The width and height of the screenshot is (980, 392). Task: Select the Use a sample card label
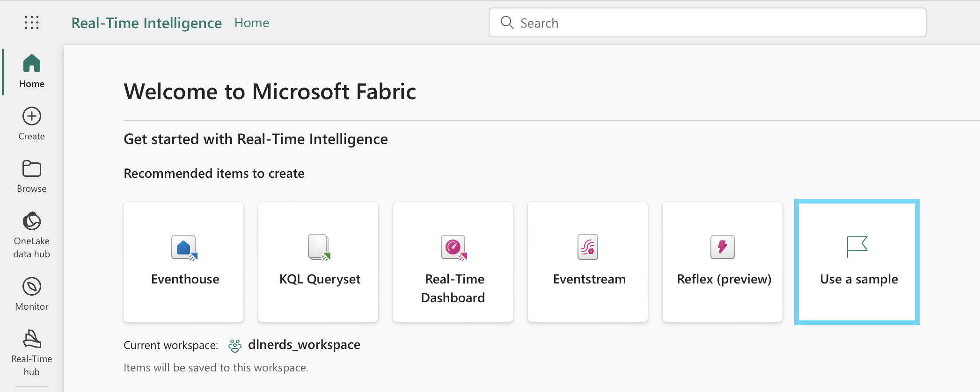click(859, 279)
